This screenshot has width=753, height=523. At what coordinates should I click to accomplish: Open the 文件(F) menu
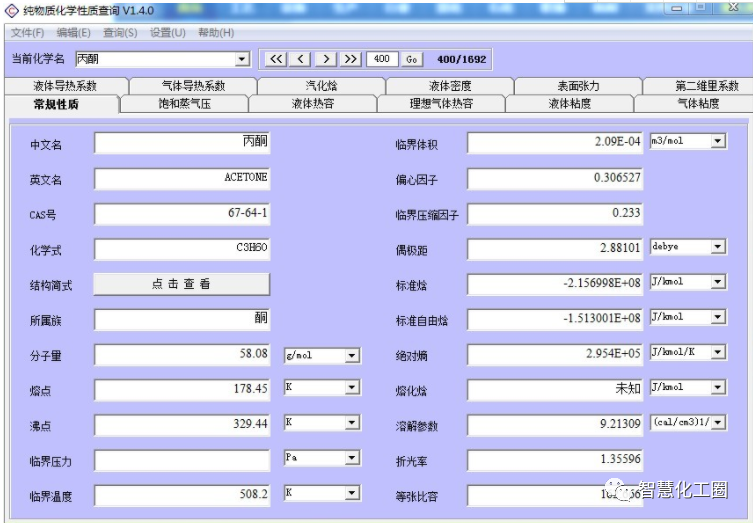[27, 33]
